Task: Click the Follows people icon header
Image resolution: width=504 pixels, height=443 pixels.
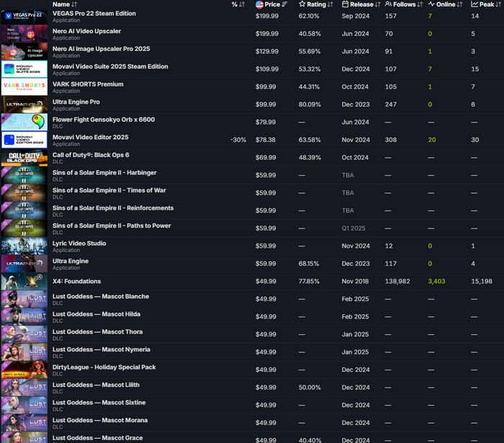Action: tap(389, 4)
